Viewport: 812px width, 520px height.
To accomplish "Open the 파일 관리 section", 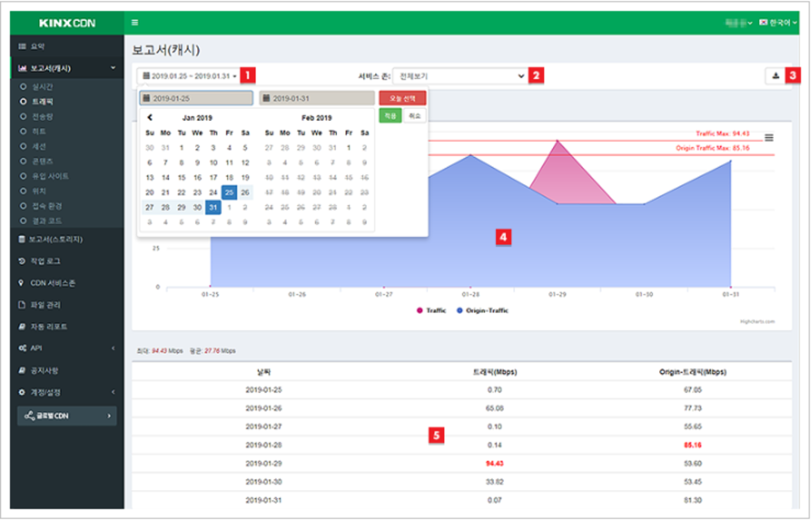I will coord(45,306).
